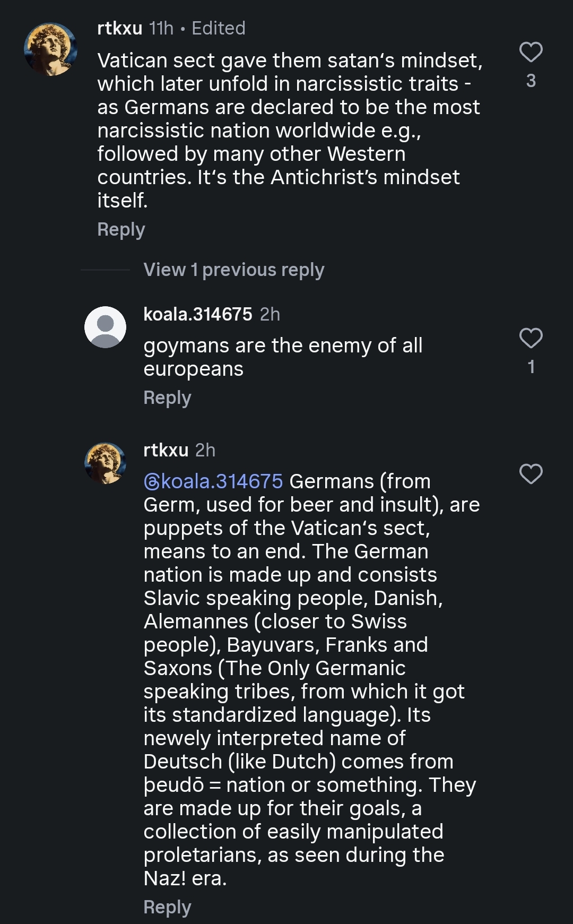The image size is (573, 924).
Task: Like koala.314675's comment with heart icon
Action: tap(531, 338)
